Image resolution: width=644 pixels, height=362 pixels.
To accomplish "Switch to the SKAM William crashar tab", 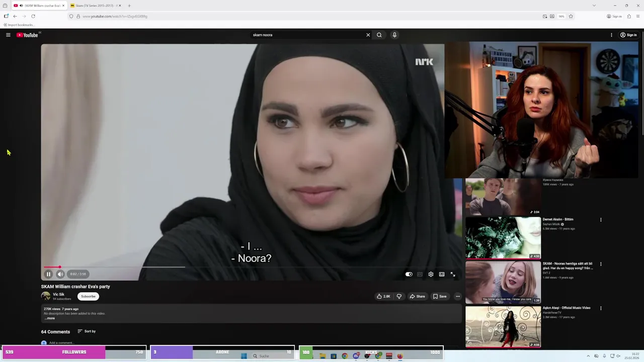I will 39,6.
